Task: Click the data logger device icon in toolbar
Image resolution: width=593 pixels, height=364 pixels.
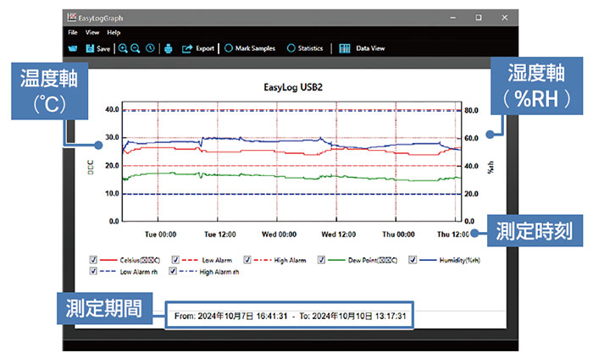Action: pyautogui.click(x=73, y=48)
